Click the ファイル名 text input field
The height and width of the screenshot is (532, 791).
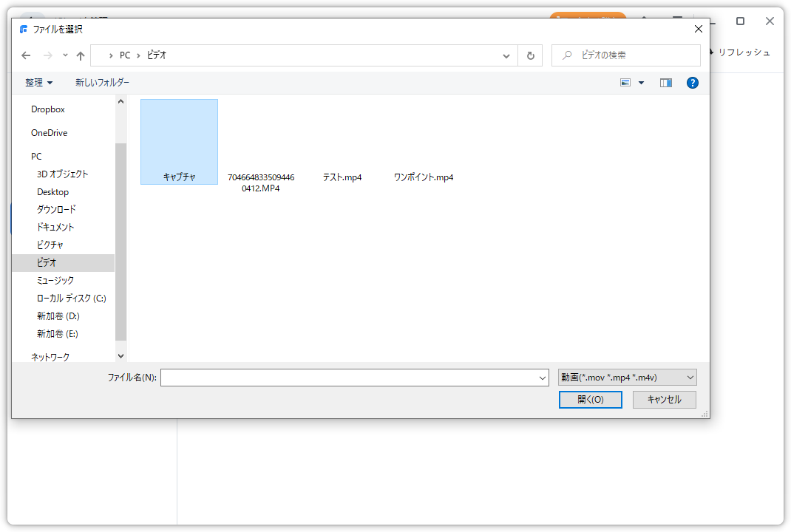click(x=349, y=378)
